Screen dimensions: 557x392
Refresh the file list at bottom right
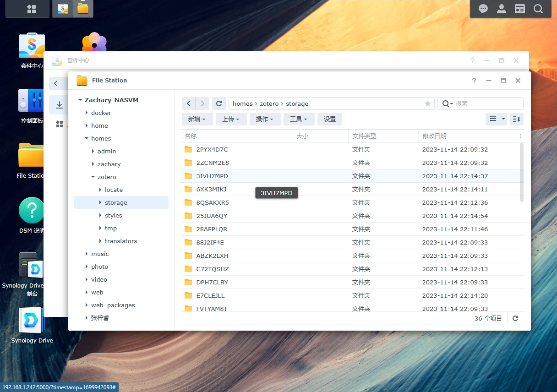click(515, 318)
